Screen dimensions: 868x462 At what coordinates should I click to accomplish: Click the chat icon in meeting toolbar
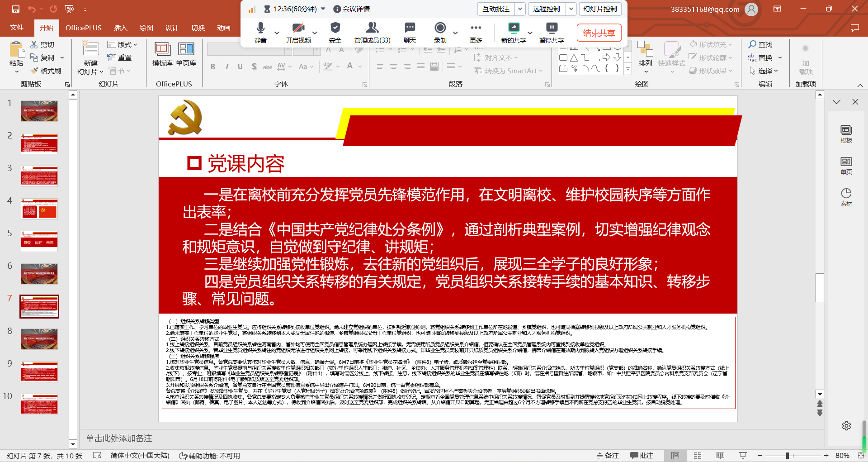click(410, 32)
